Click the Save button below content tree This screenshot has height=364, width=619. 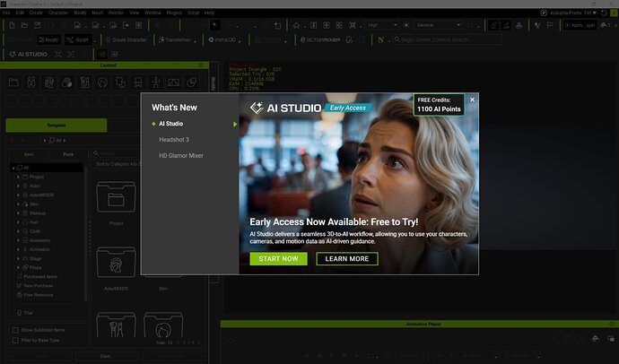click(105, 356)
